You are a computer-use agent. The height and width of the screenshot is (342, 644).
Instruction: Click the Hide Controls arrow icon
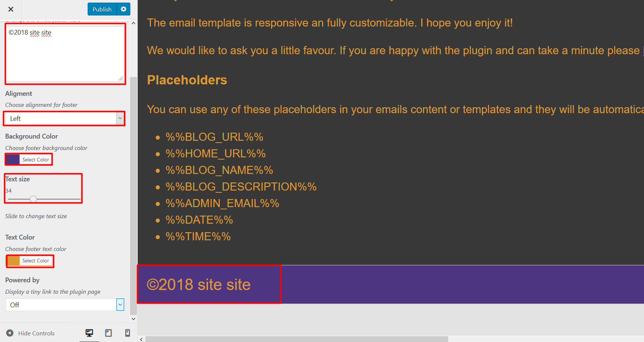pyautogui.click(x=10, y=333)
